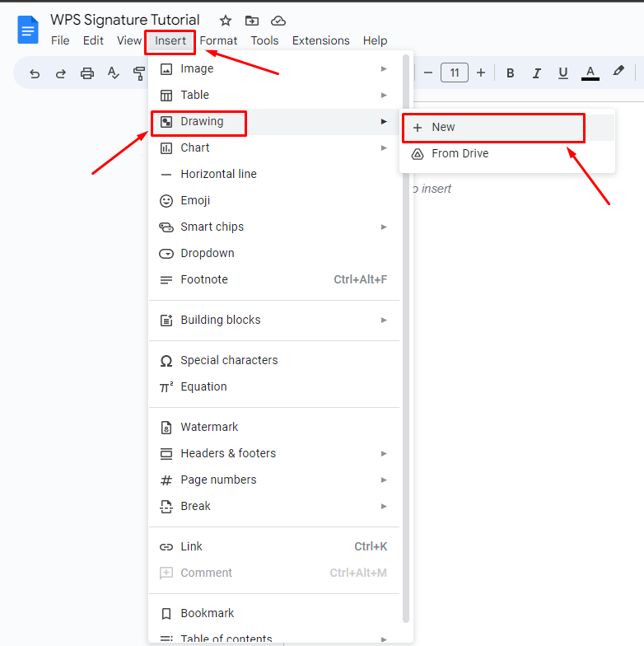
Task: Click the Insert menu
Action: coord(170,41)
